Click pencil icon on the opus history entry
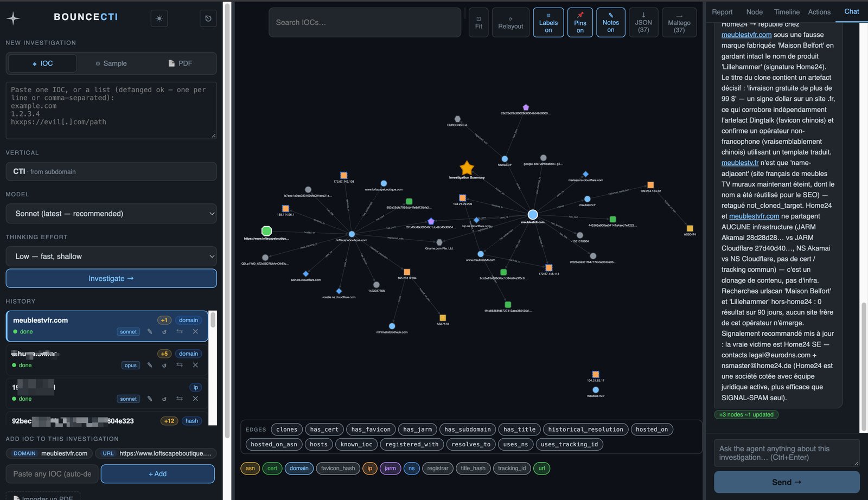The width and height of the screenshot is (868, 500). tap(150, 365)
